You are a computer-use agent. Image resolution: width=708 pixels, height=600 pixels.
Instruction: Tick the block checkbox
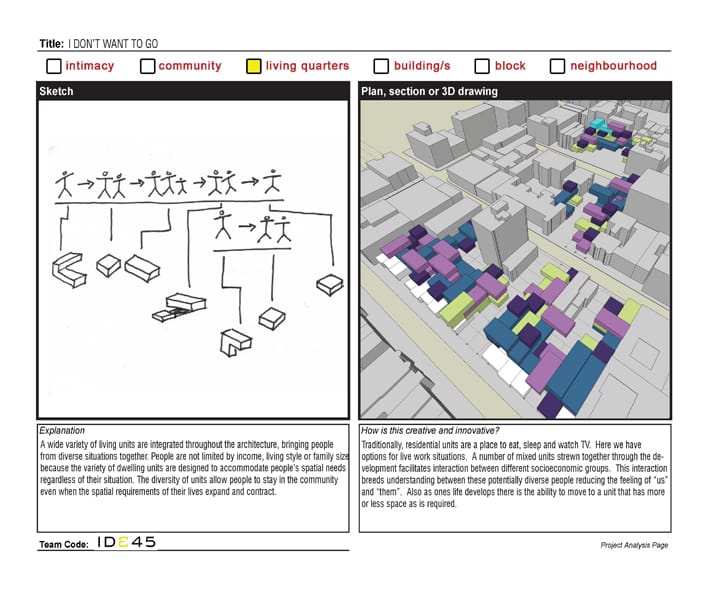pyautogui.click(x=482, y=66)
